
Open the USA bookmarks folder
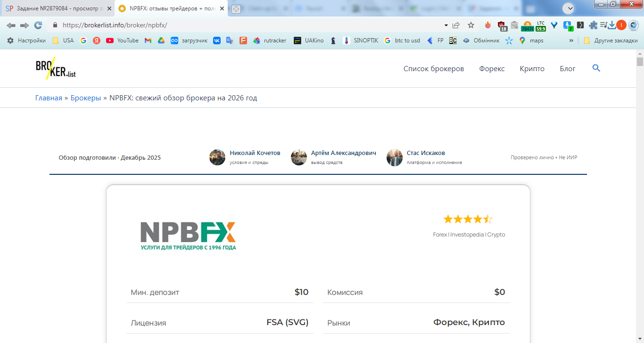[63, 41]
